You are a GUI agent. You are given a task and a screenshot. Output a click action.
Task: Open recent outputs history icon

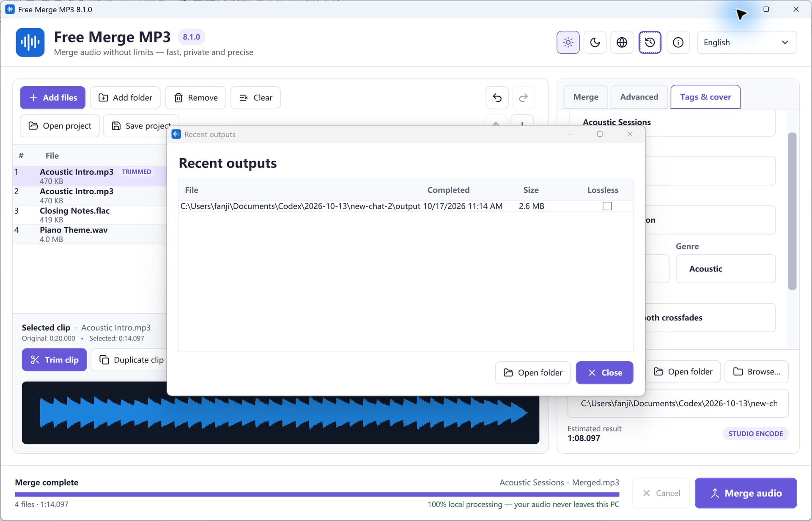[650, 42]
